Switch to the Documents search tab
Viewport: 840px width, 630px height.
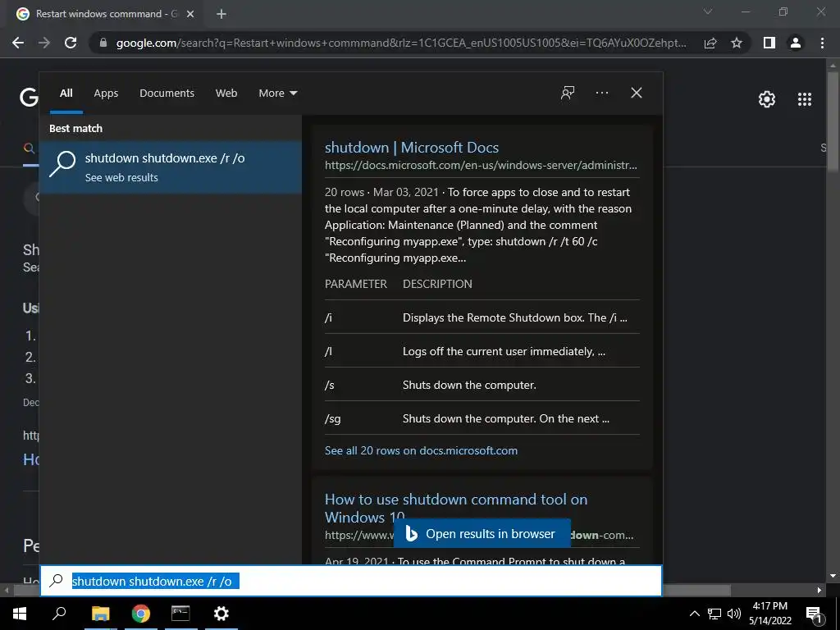(x=167, y=94)
